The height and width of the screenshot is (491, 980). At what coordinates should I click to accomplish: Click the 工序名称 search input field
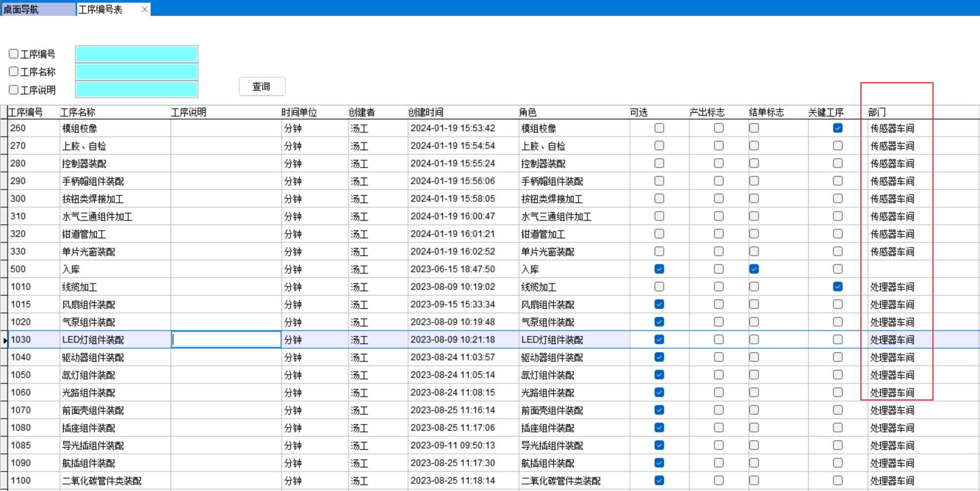click(136, 72)
